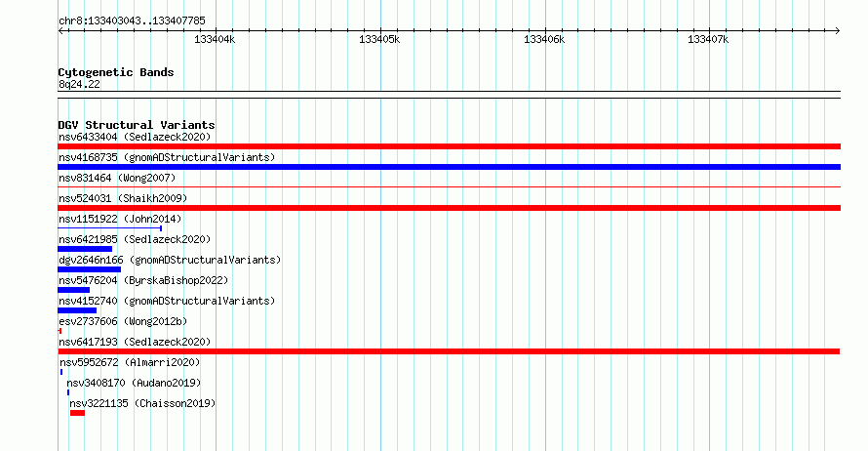Click the left arrow of the ruler

[x=60, y=31]
